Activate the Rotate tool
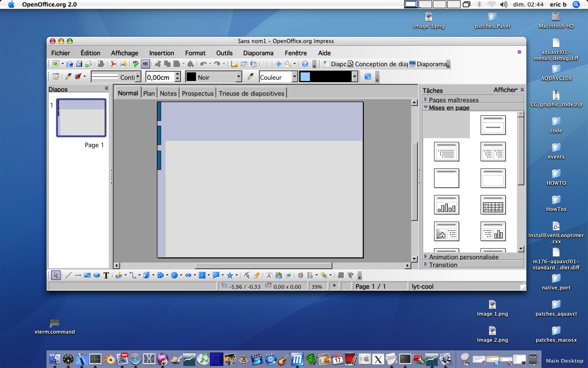Viewport: 588px width, 368px height. click(x=300, y=275)
